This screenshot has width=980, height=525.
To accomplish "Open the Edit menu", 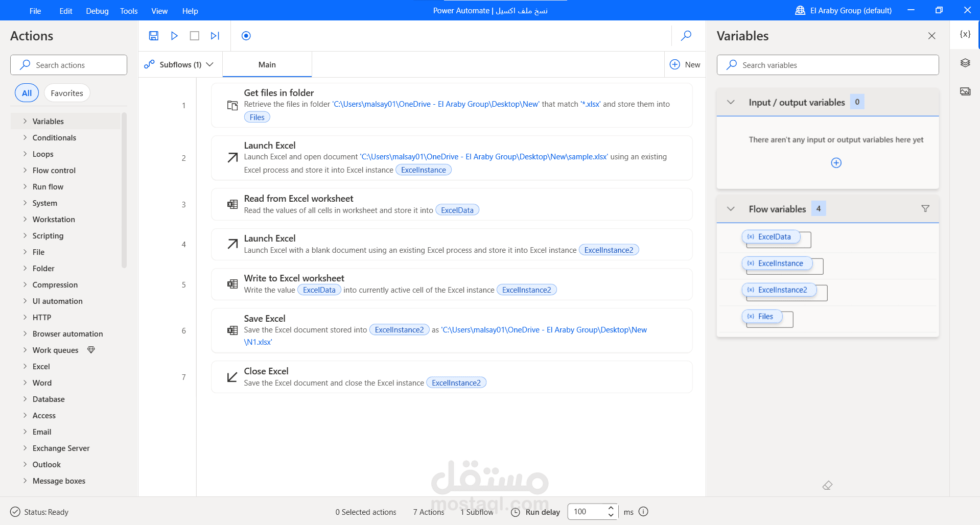I will coord(66,11).
